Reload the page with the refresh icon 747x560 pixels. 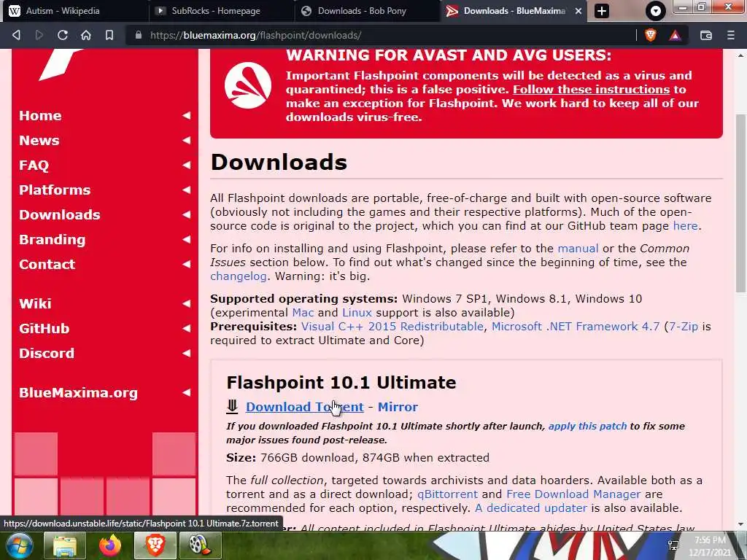click(x=63, y=35)
